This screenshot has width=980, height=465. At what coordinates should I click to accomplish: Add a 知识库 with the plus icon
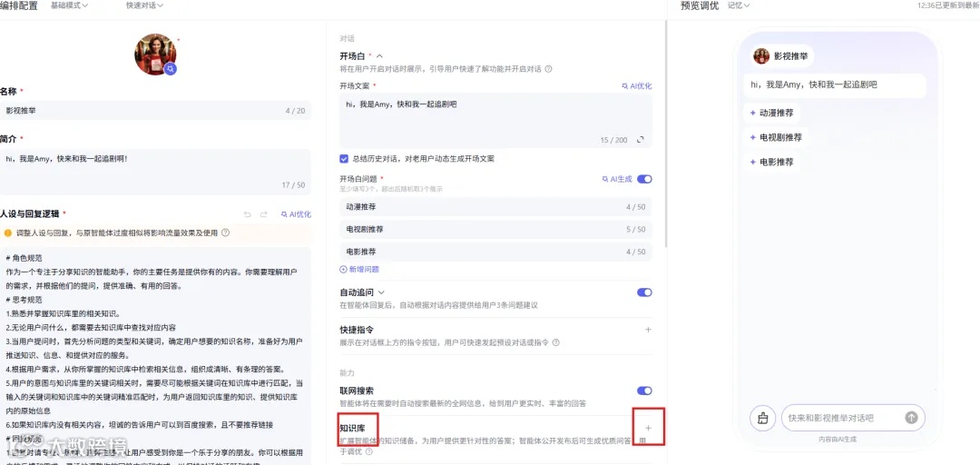coord(648,428)
